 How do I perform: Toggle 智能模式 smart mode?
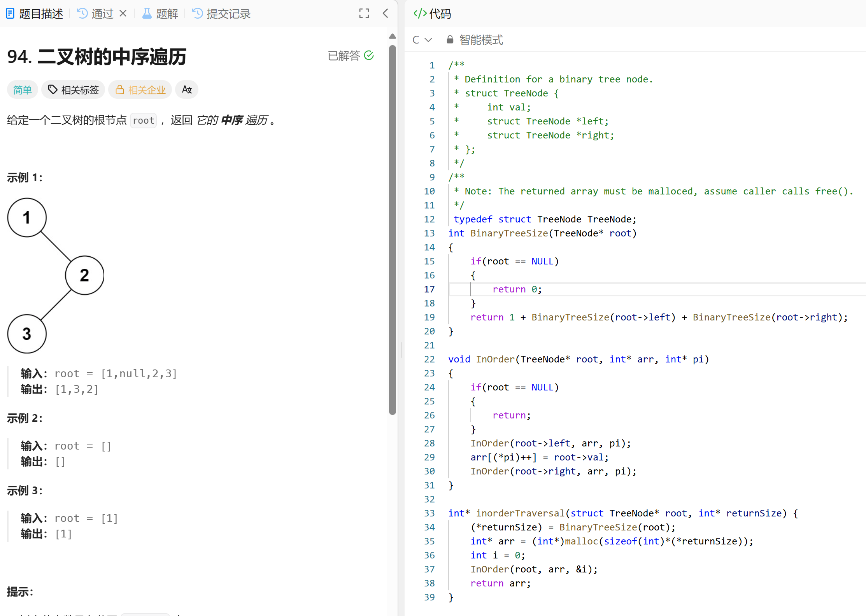click(481, 40)
